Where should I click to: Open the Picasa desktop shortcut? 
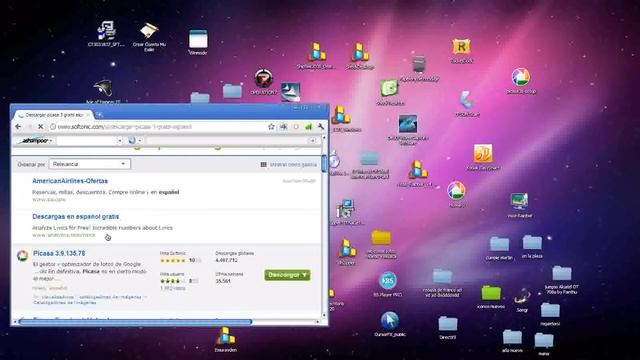pyautogui.click(x=456, y=194)
